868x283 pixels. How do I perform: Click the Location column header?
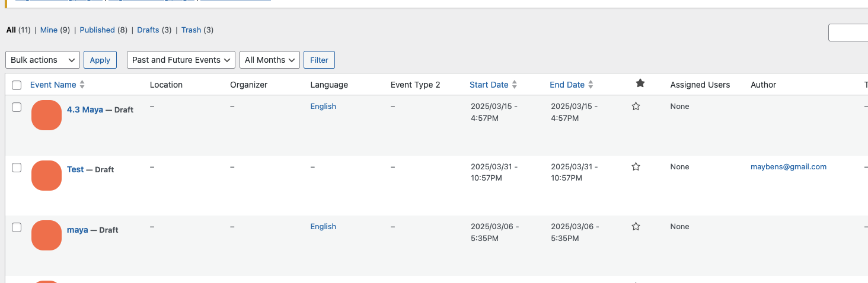166,85
